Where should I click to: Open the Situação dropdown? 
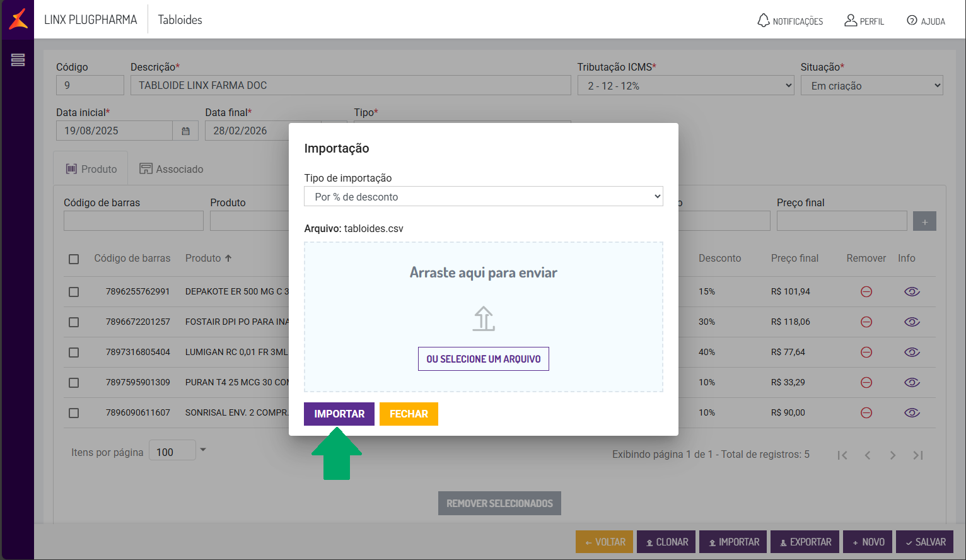click(871, 86)
